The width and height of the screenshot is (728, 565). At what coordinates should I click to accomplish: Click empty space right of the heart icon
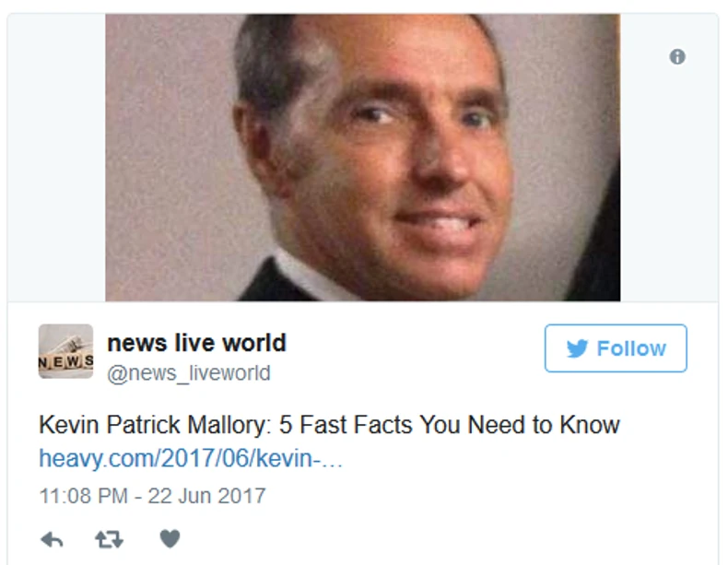click(417, 539)
